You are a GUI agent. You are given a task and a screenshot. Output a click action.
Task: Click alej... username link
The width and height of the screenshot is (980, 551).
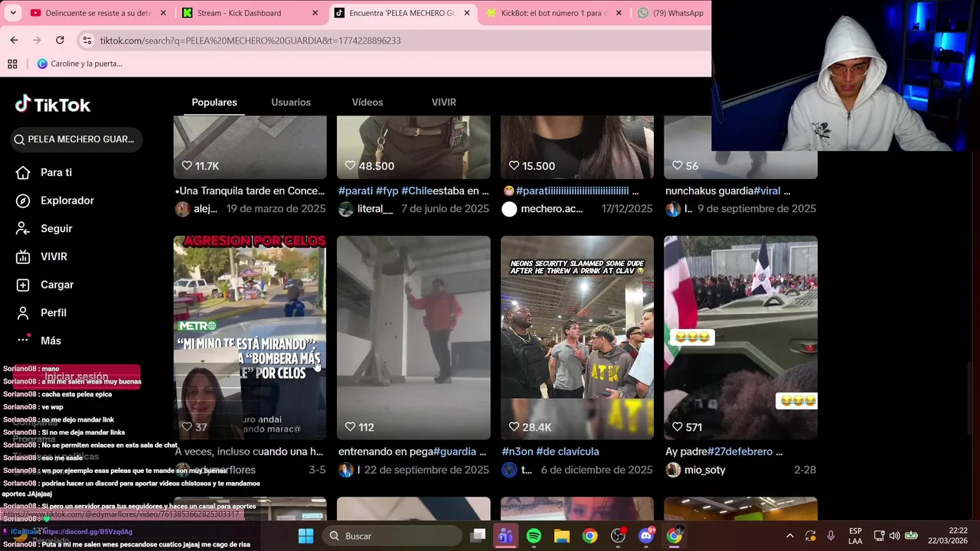coord(205,209)
